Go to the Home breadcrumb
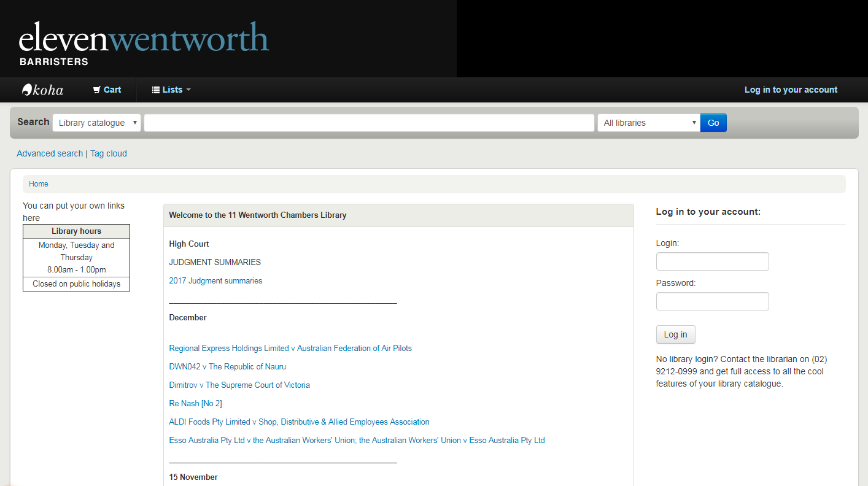 pyautogui.click(x=39, y=184)
